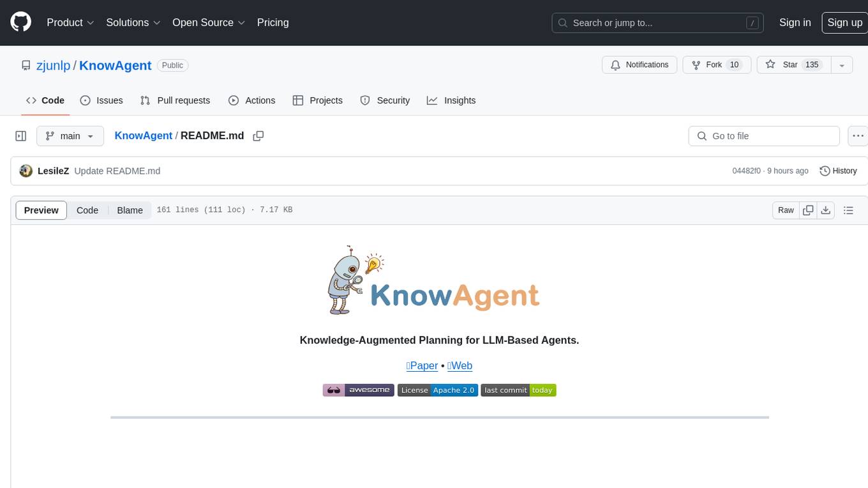Open the star lists dropdown arrow
Screen dimensions: 868x488
[842, 65]
